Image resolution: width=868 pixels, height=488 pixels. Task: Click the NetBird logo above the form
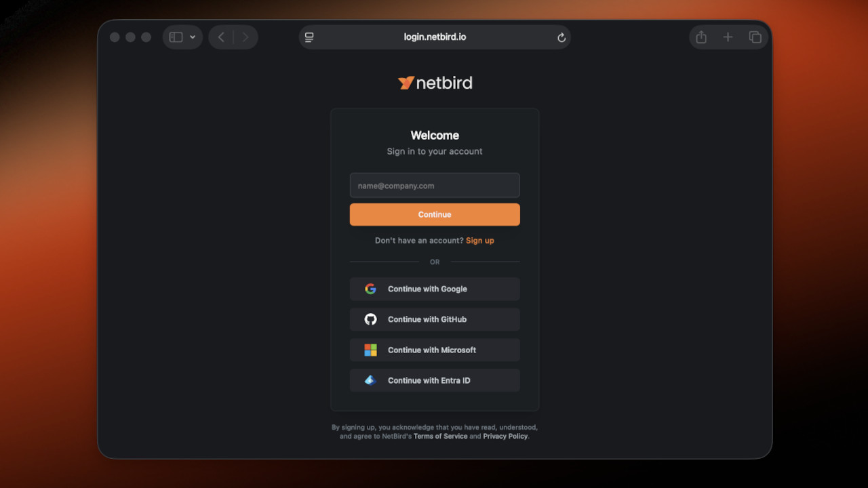[x=434, y=83]
